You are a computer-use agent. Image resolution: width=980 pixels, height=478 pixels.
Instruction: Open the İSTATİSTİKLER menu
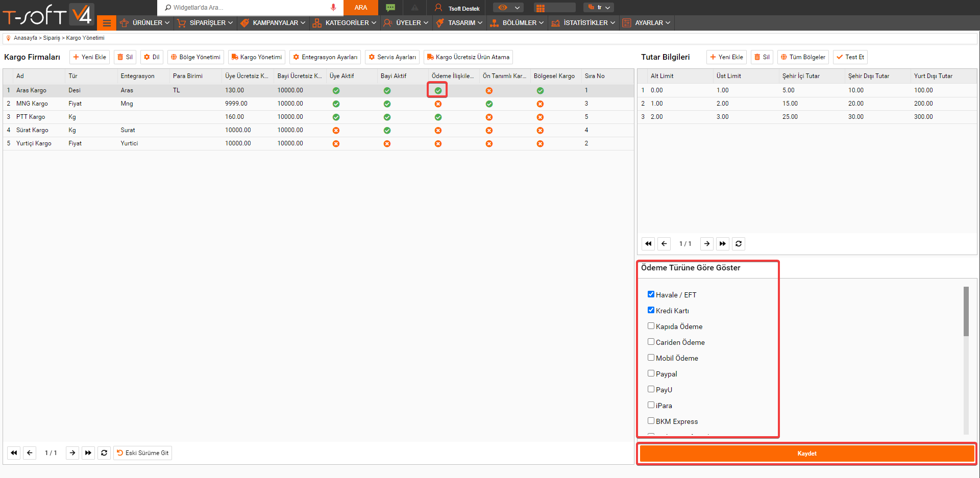(583, 23)
